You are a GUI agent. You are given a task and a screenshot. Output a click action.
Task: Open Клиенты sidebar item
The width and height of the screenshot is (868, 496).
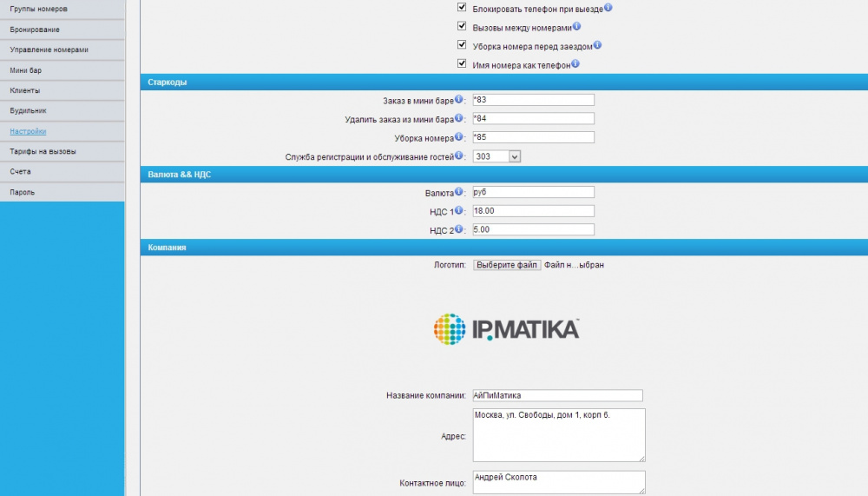pyautogui.click(x=62, y=90)
